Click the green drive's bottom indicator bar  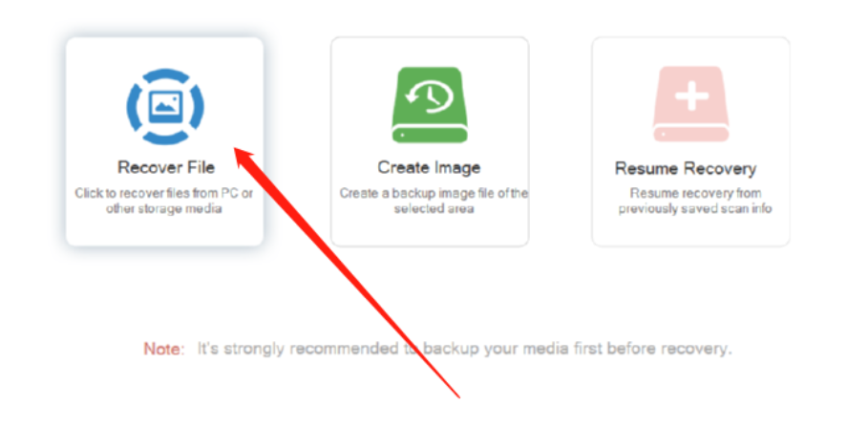click(x=430, y=135)
